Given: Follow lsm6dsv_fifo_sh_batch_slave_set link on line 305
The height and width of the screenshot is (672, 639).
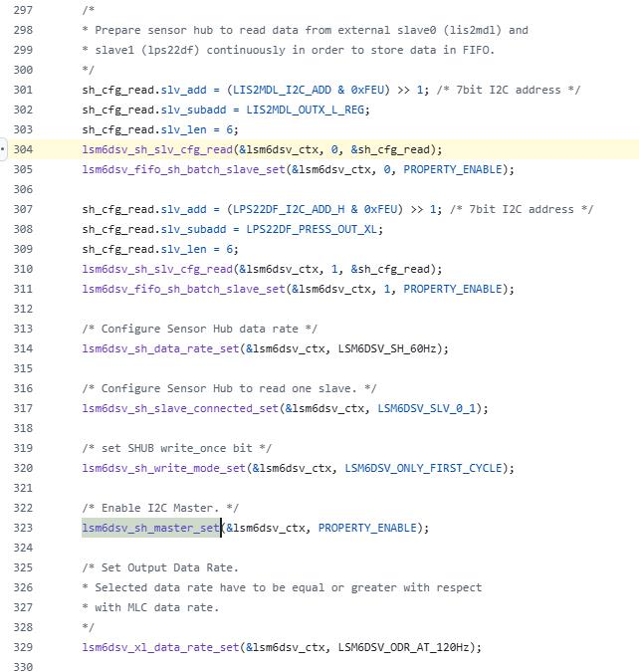Looking at the screenshot, I should tap(183, 169).
